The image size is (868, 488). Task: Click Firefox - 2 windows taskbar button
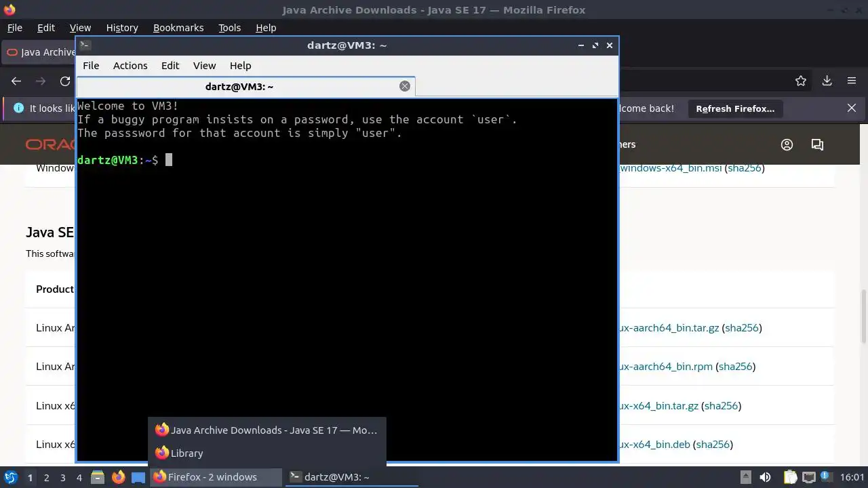tap(216, 477)
